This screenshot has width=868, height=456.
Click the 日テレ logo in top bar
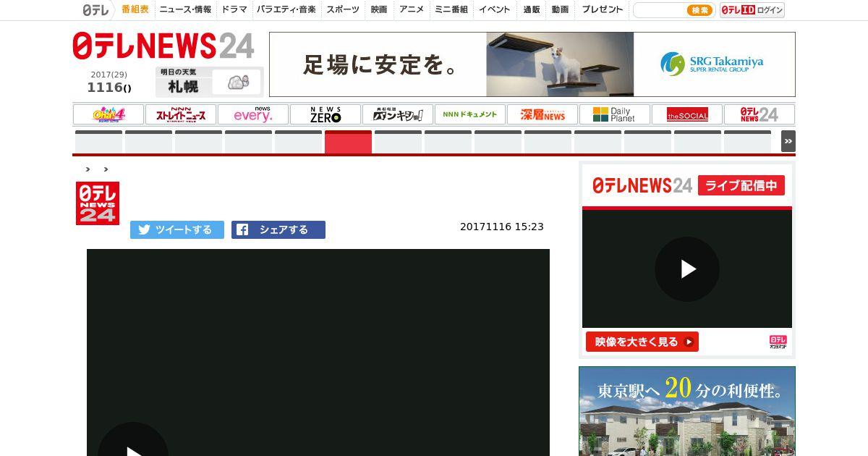coord(95,10)
